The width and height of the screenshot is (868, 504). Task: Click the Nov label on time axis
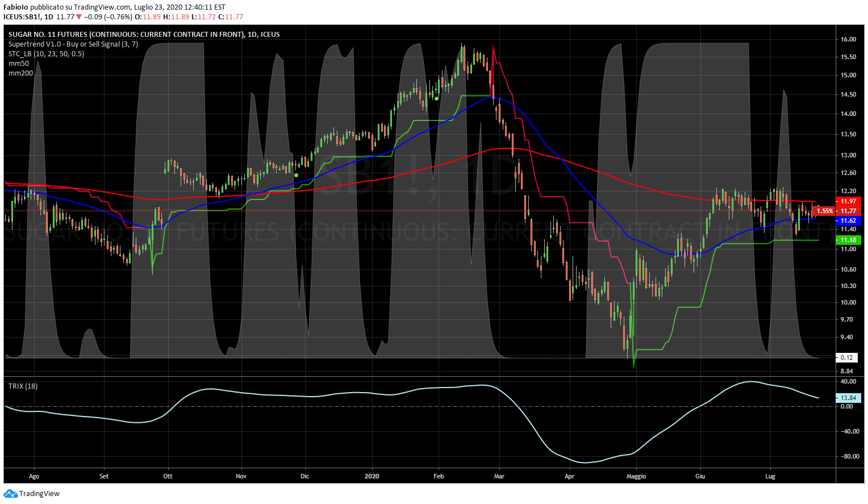[241, 476]
